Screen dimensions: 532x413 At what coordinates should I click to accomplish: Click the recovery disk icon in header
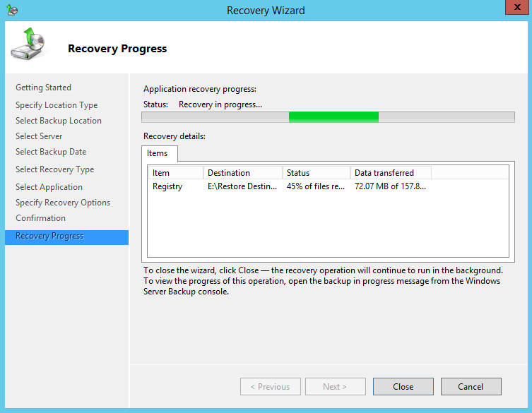pyautogui.click(x=27, y=45)
